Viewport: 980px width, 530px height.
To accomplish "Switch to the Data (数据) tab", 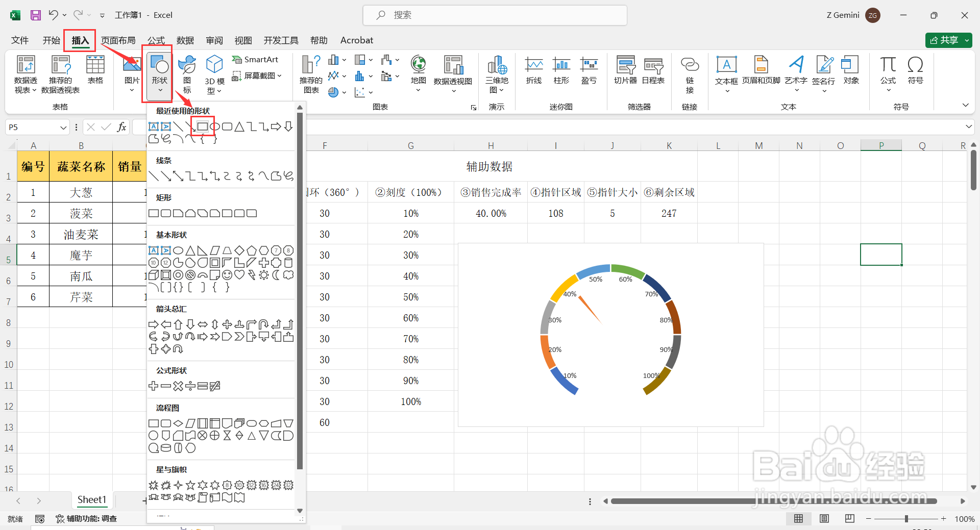I will [185, 40].
